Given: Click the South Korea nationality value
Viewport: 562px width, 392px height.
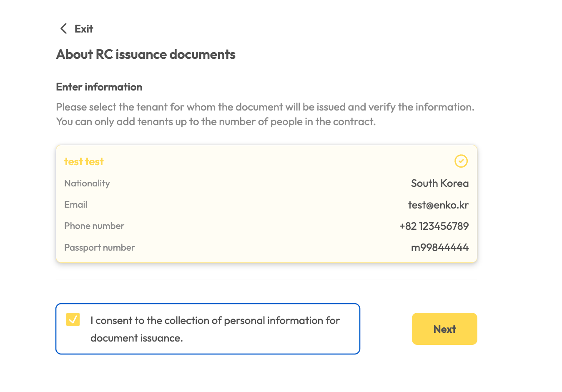Looking at the screenshot, I should click(x=439, y=183).
